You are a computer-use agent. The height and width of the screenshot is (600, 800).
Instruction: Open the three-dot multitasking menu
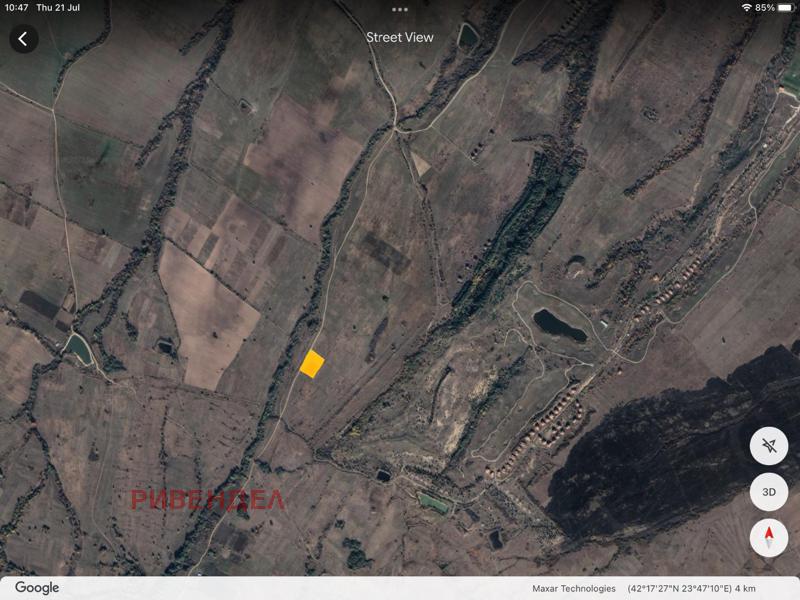[400, 9]
